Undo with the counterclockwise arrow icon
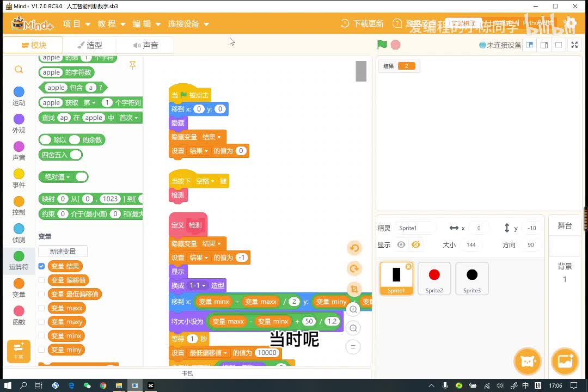This screenshot has width=588, height=392. [354, 248]
